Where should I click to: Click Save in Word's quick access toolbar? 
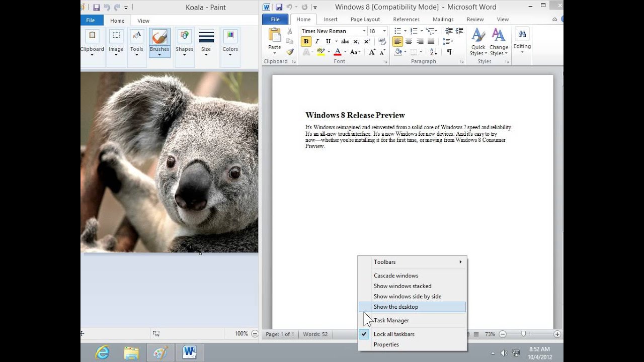point(279,7)
